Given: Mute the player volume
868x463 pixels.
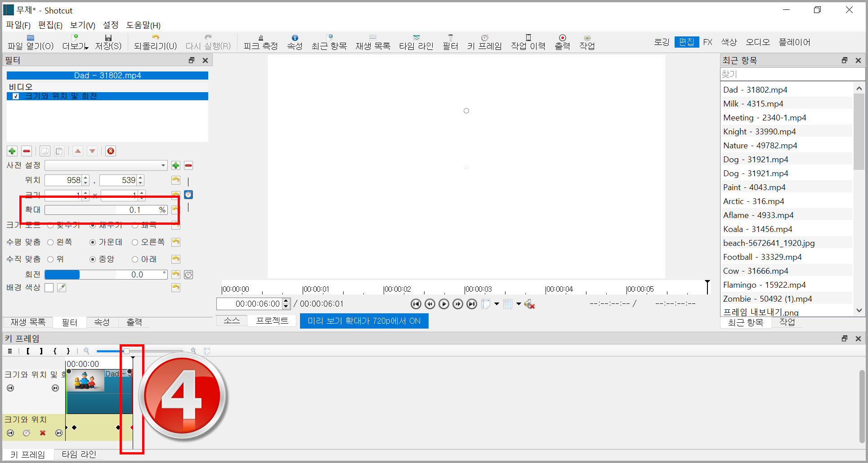Looking at the screenshot, I should [529, 304].
